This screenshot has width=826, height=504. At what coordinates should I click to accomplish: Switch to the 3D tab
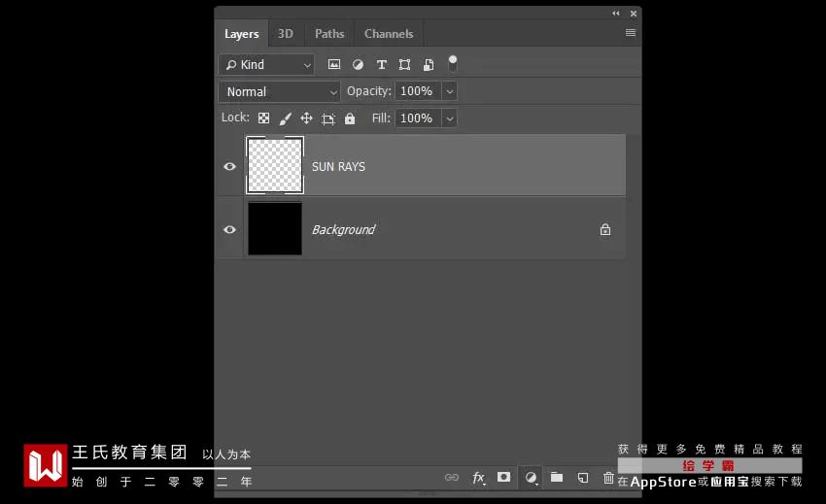(x=286, y=34)
